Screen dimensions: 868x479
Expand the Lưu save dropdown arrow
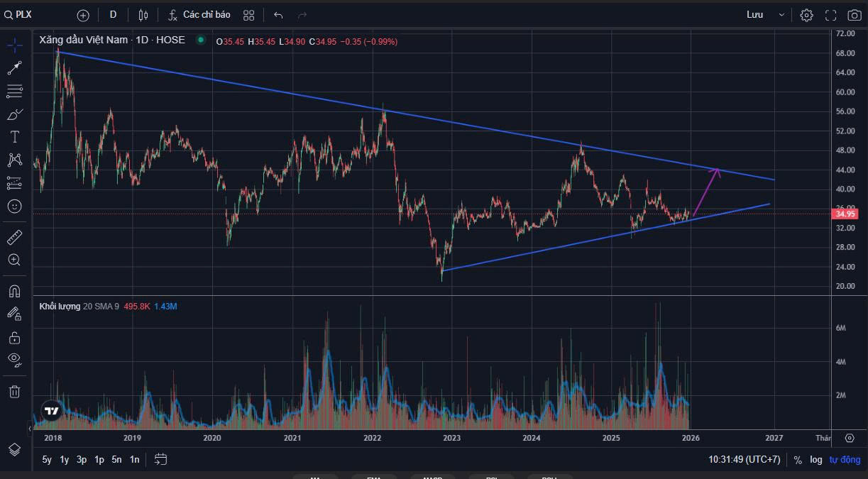coord(781,15)
